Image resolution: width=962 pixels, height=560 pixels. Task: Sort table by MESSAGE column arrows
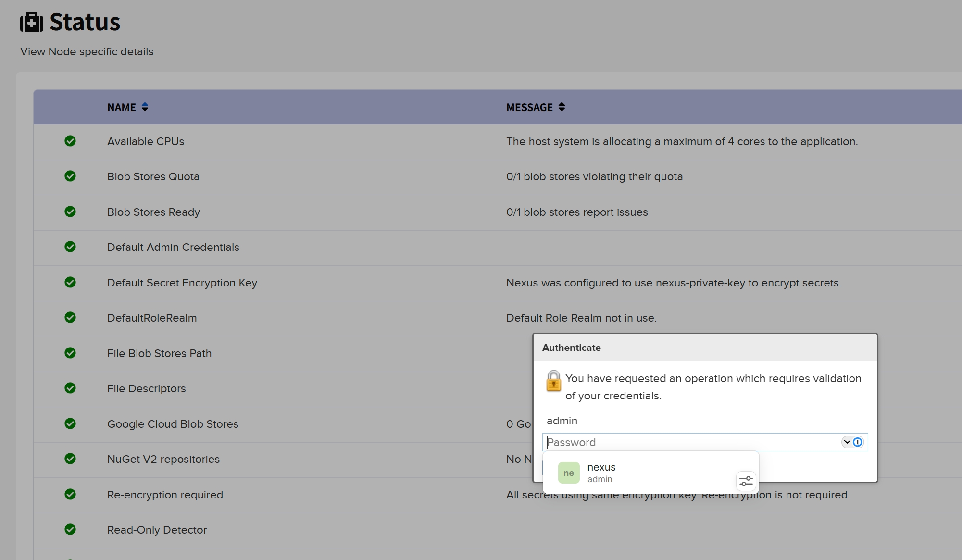click(x=562, y=107)
